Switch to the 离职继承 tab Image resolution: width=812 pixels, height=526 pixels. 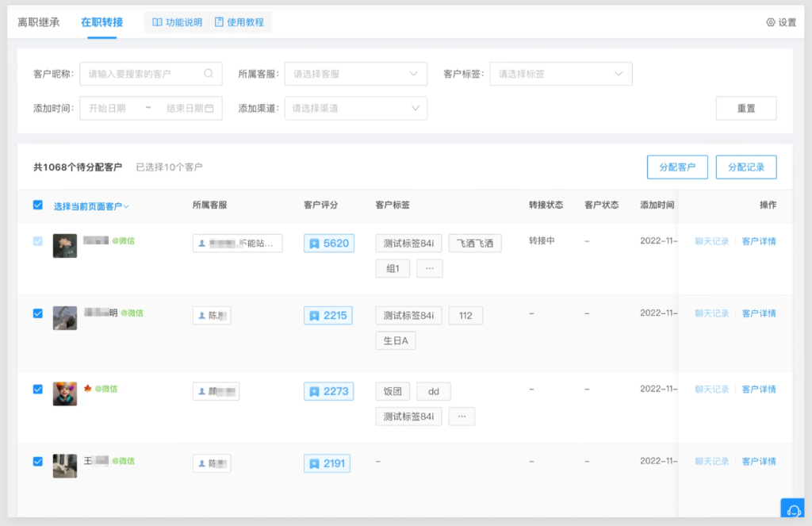coord(39,22)
